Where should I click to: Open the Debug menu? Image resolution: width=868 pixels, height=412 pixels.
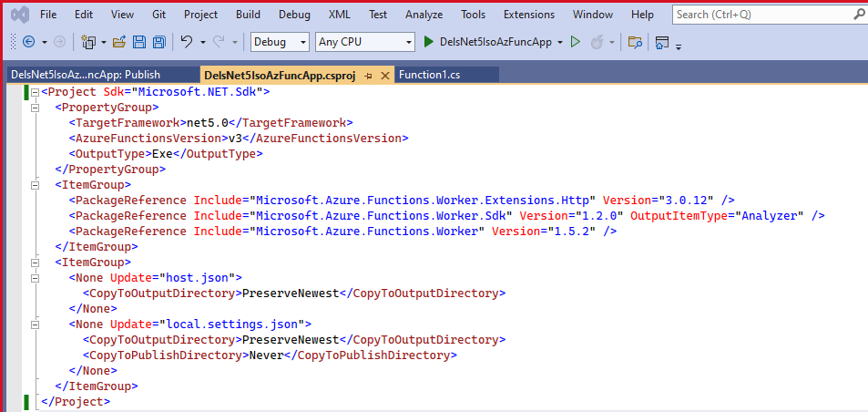(x=294, y=15)
